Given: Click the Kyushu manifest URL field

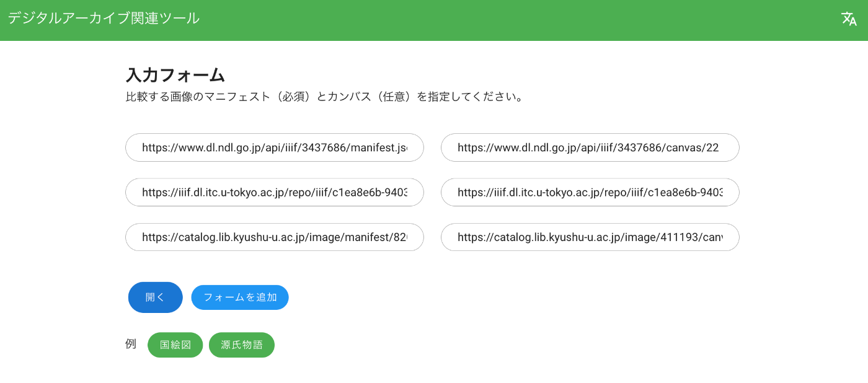Looking at the screenshot, I should pos(275,237).
